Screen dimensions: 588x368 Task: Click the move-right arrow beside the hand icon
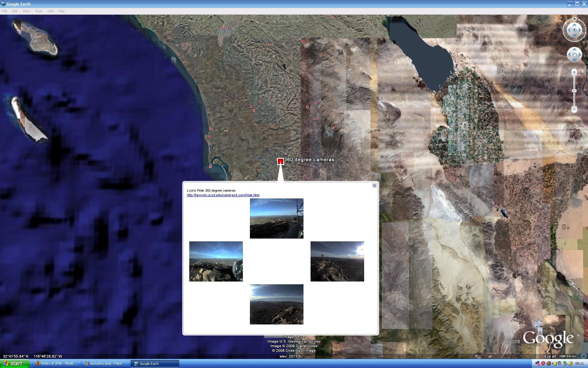click(579, 55)
